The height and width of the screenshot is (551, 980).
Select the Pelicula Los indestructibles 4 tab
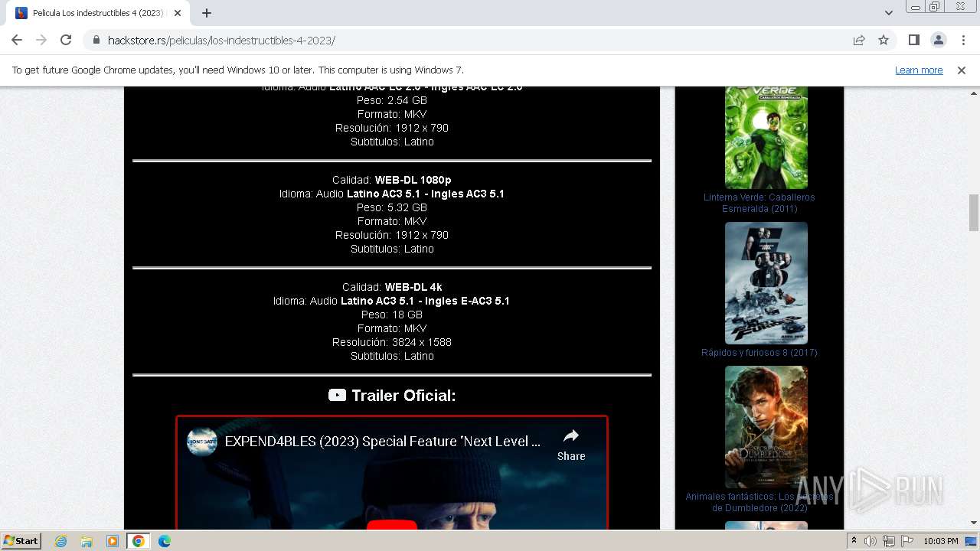[x=98, y=13]
